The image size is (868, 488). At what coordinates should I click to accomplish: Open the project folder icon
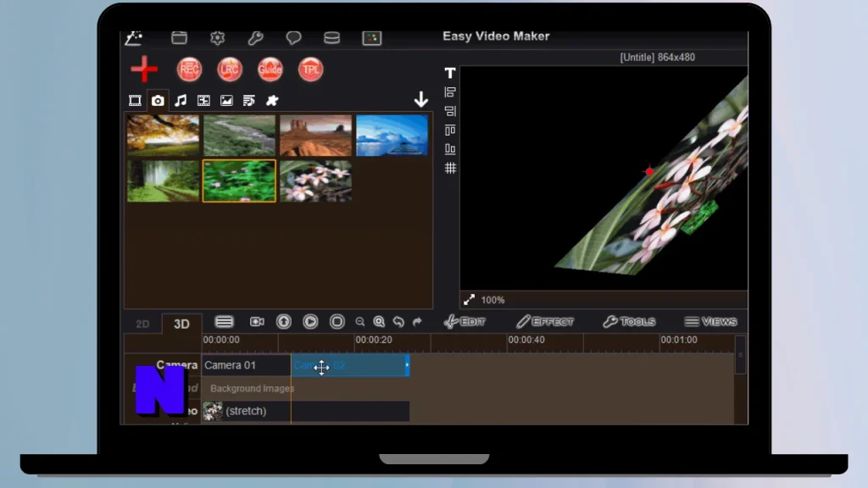coord(180,37)
